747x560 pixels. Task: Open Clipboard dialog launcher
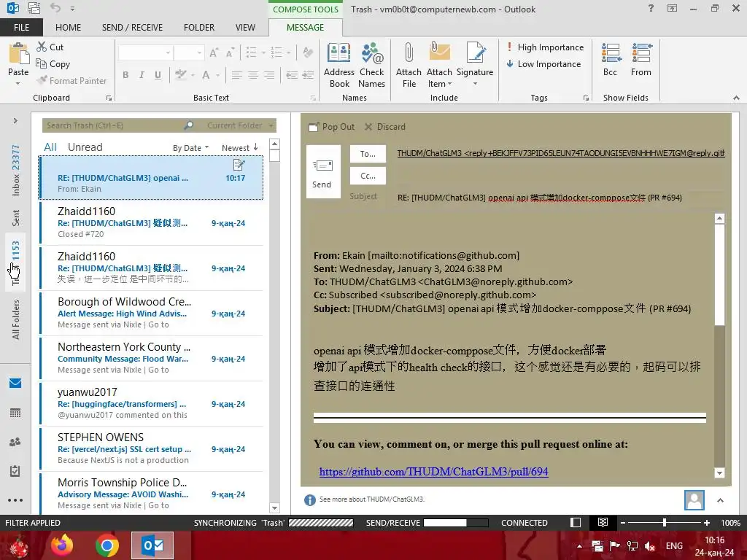(x=109, y=98)
